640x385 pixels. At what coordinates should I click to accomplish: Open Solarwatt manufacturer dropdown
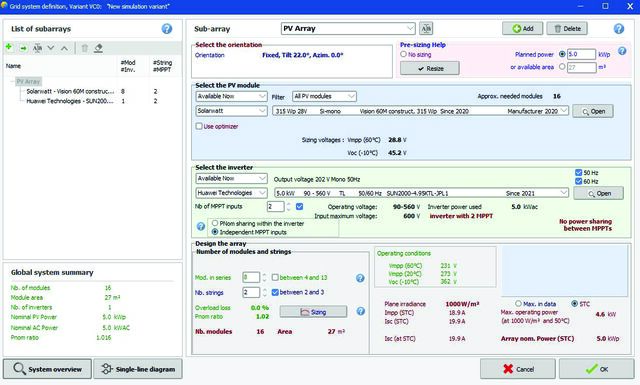231,111
